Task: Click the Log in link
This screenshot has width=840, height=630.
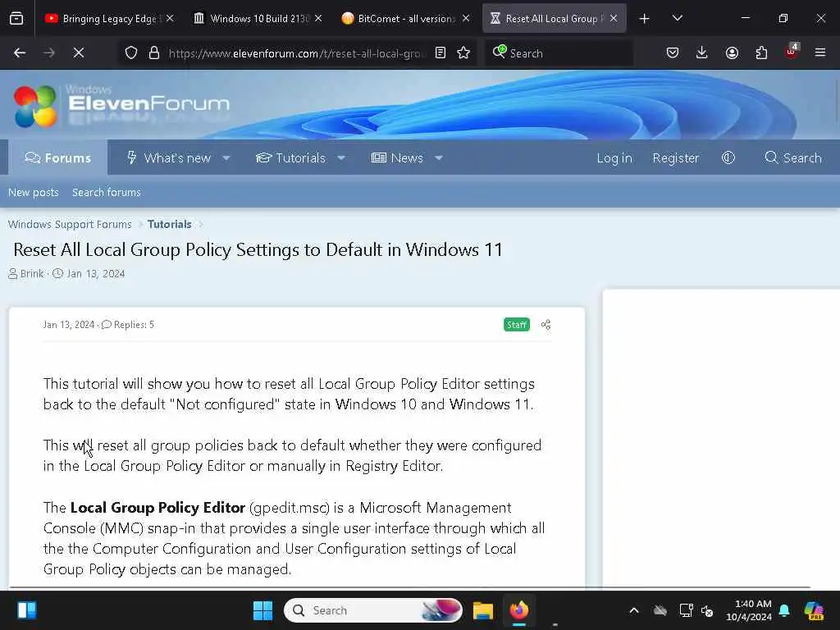Action: [614, 158]
